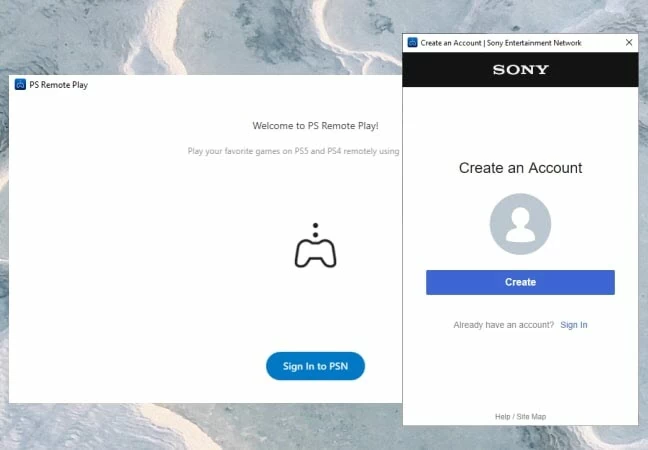Click the Create an Account window icon
The height and width of the screenshot is (450, 648).
click(412, 43)
